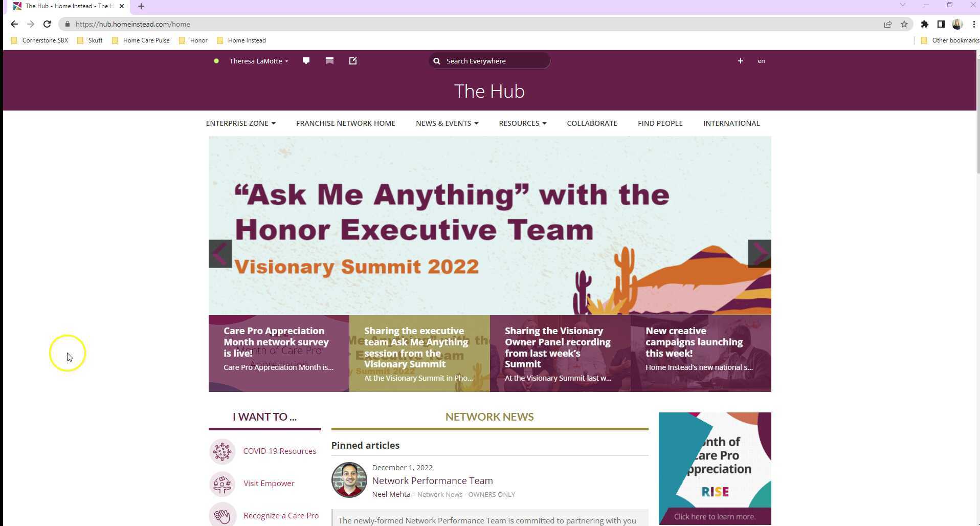
Task: Click the green online status dot
Action: (216, 61)
